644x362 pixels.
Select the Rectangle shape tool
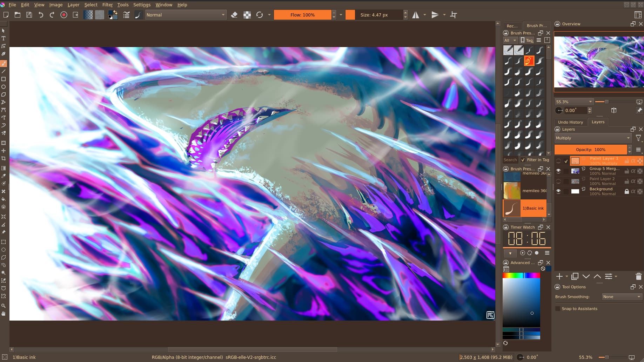click(4, 79)
